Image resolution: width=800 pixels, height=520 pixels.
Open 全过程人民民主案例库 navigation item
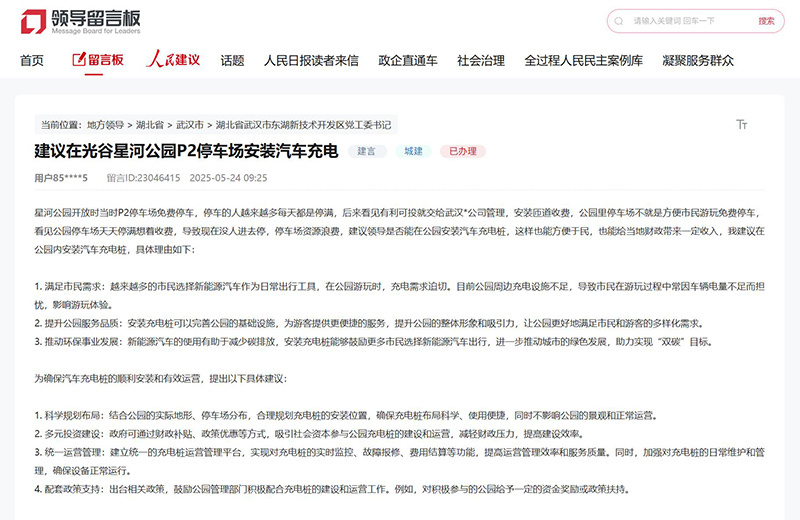click(583, 60)
